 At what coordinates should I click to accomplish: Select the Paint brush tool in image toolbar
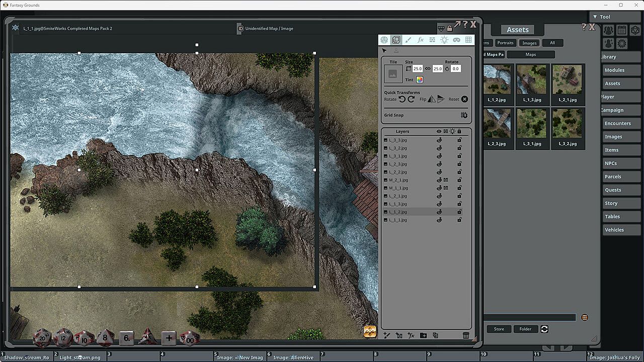pos(408,40)
